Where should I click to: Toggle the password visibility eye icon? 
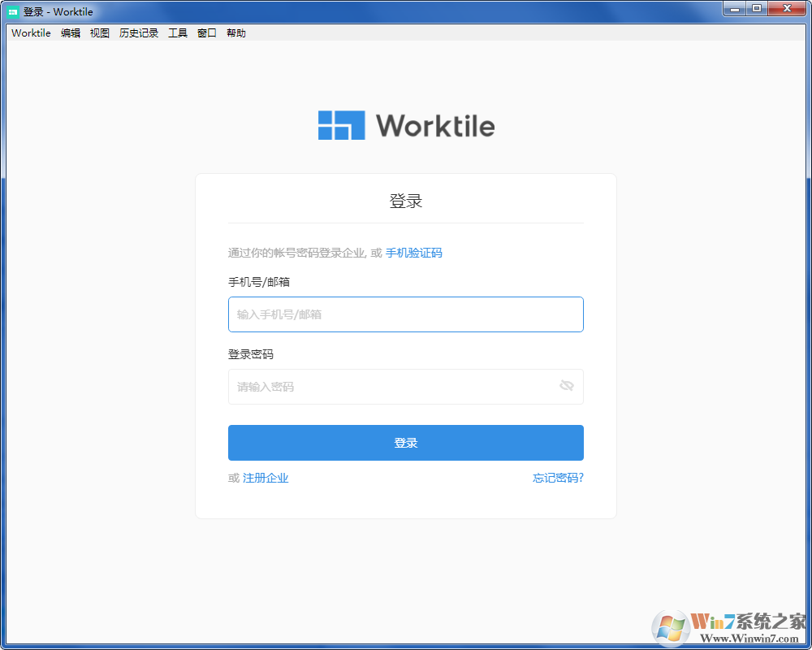pyautogui.click(x=568, y=387)
